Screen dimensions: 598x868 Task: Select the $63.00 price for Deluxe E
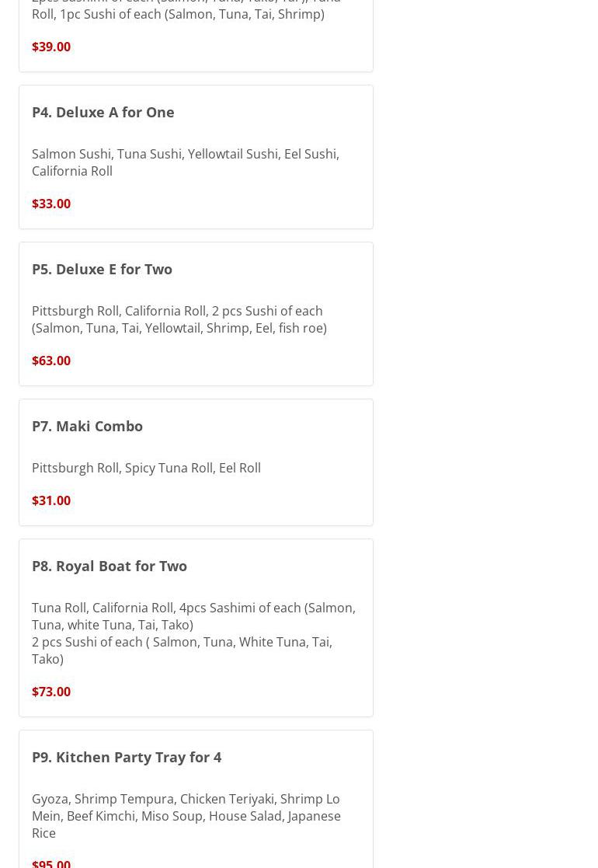pyautogui.click(x=51, y=361)
